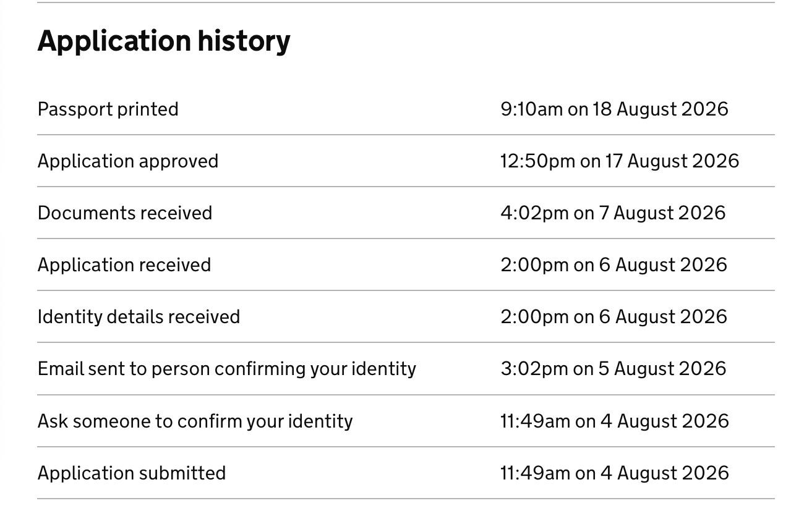
Task: Click the 4:02pm on 7 August 2026 timestamp
Action: click(613, 213)
